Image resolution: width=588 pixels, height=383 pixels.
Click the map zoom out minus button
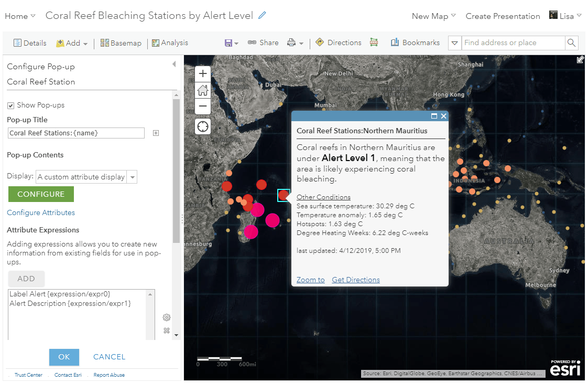(203, 107)
